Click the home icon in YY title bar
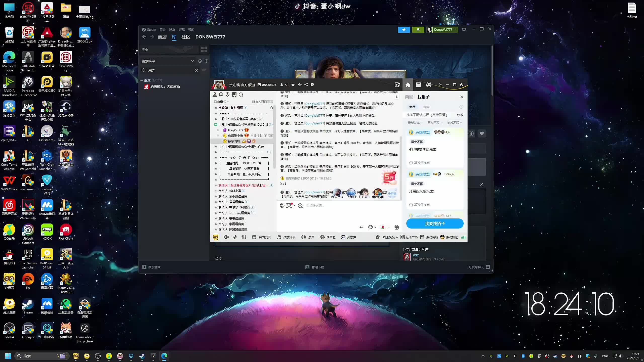This screenshot has width=644, height=362. [408, 85]
